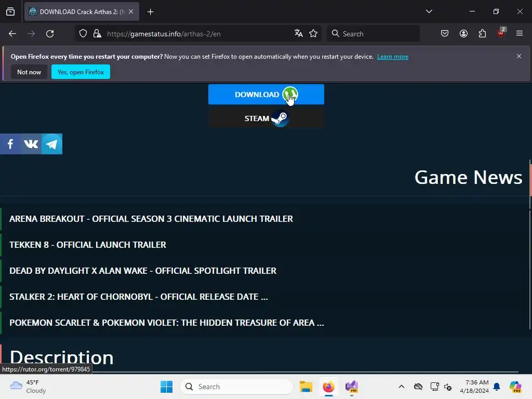Open Stalker 2 Heart of Chornobyl news
This screenshot has height=399, width=532.
coord(138,297)
